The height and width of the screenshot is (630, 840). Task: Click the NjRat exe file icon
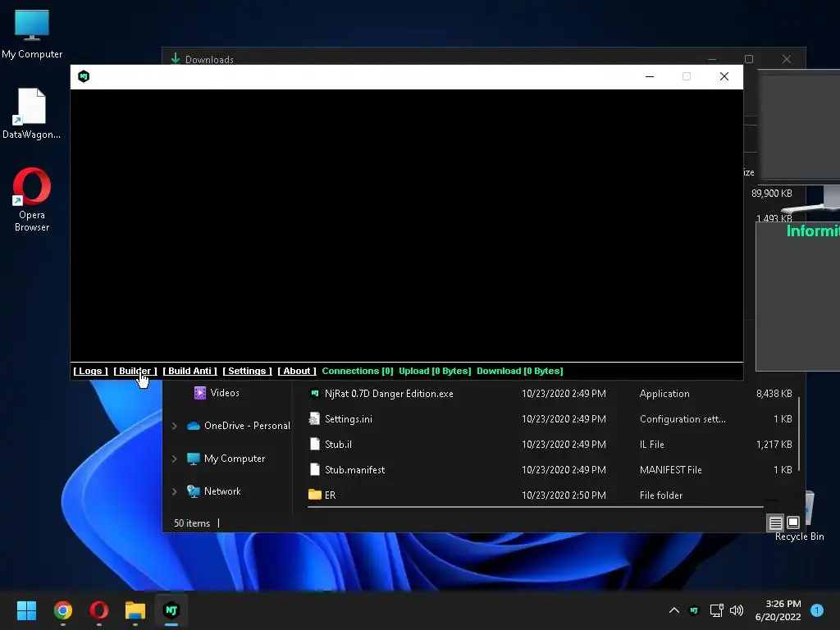(x=314, y=393)
